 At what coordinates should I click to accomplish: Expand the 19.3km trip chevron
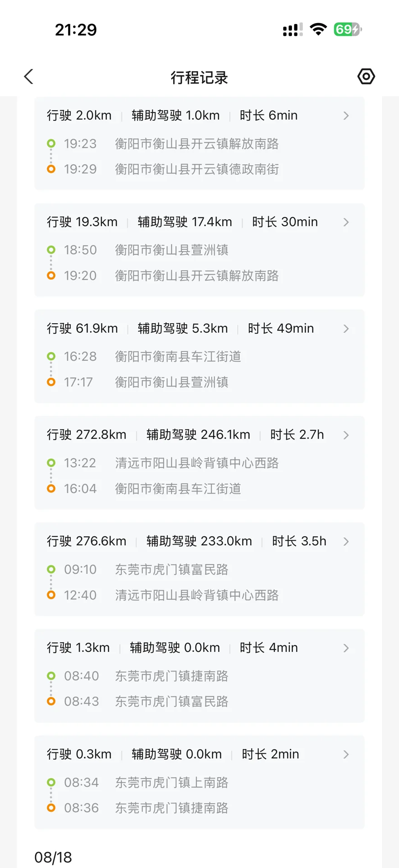346,222
